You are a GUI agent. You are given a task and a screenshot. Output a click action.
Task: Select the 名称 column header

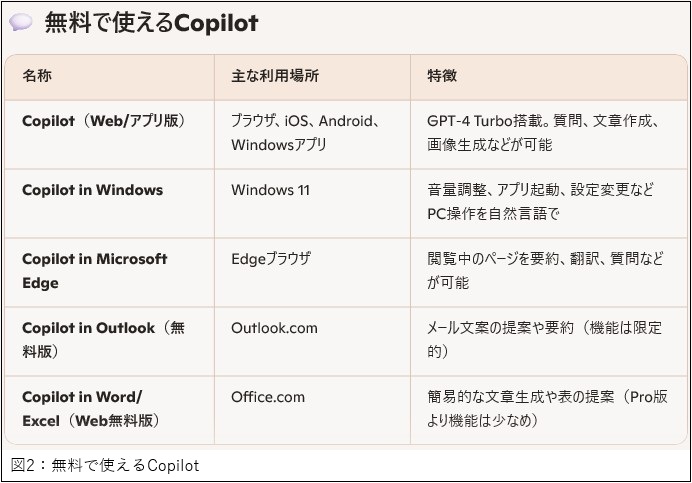(40, 76)
